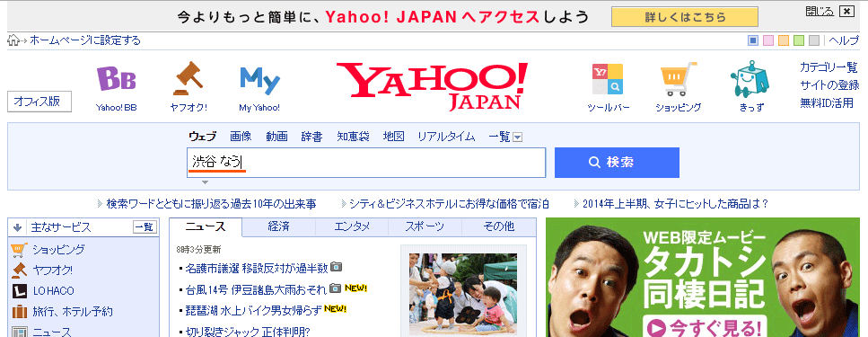Click the LOHACO icon in sidebar
This screenshot has width=868, height=337.
click(20, 291)
